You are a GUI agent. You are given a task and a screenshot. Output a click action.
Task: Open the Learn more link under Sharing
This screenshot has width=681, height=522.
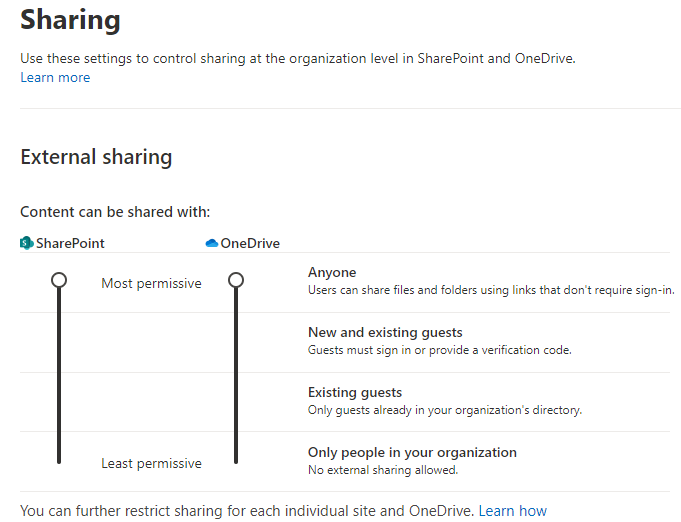(55, 78)
